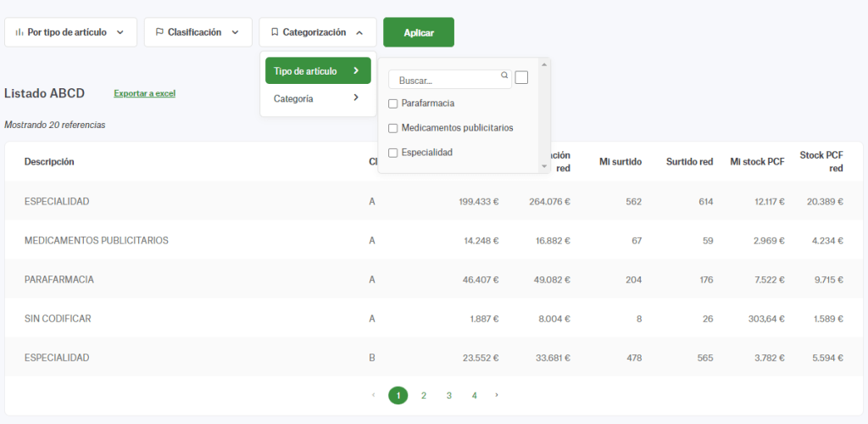Click Mi stock PCF column header

[x=757, y=162]
